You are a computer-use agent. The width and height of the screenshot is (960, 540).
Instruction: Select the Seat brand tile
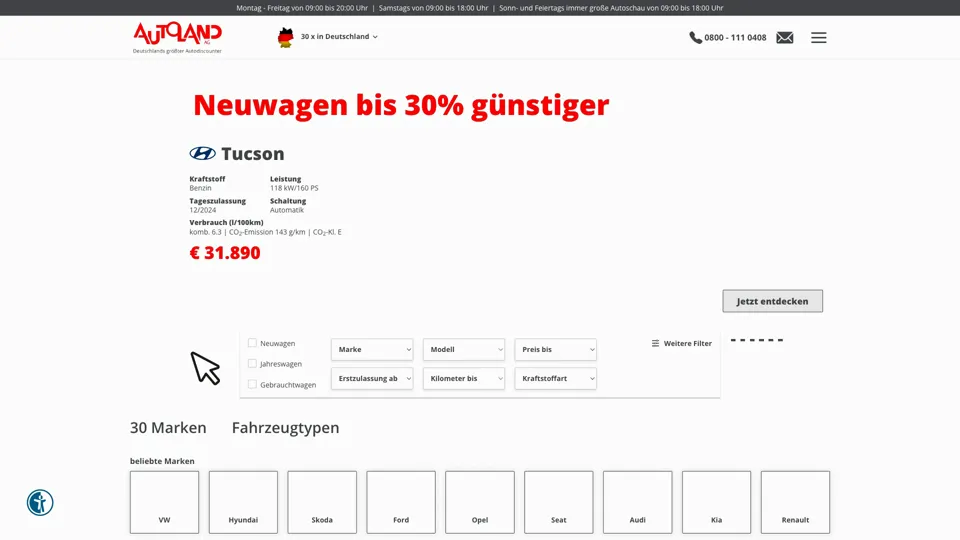(558, 502)
